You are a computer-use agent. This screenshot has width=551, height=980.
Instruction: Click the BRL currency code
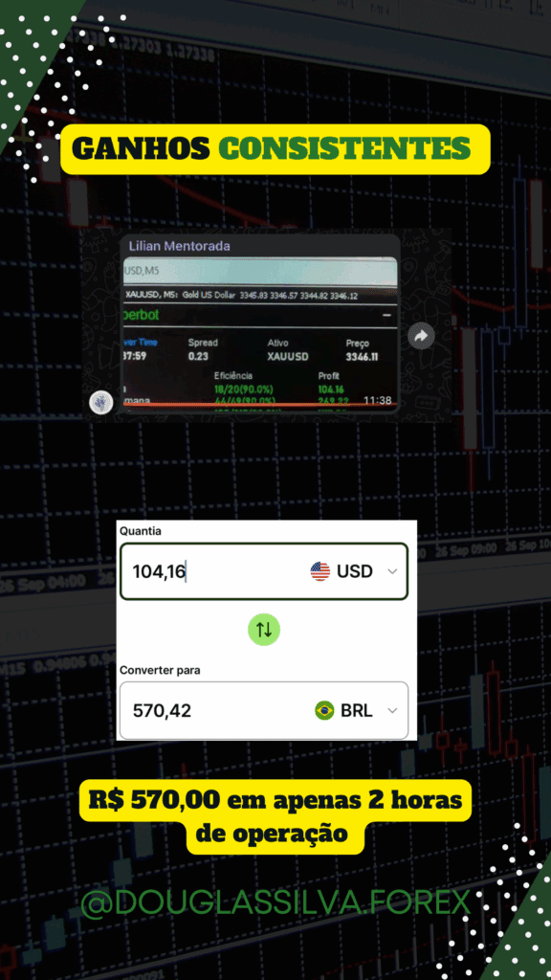[x=357, y=711]
